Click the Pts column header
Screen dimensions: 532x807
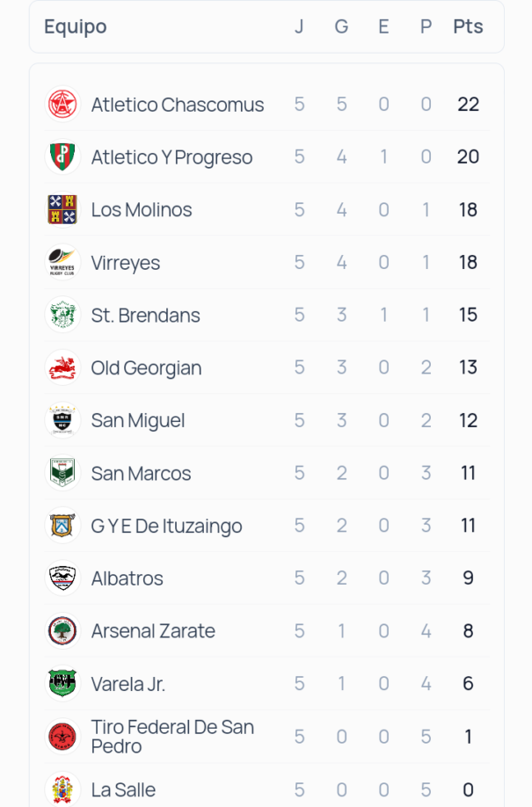pyautogui.click(x=468, y=26)
